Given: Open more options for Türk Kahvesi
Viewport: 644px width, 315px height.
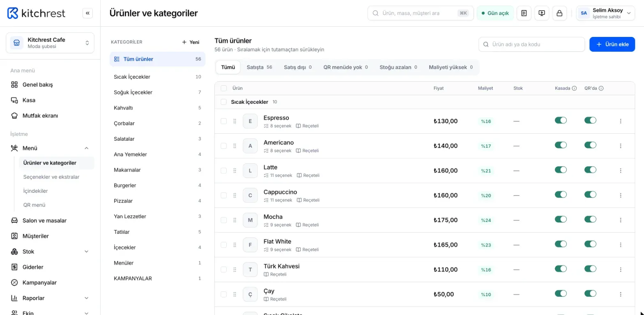Looking at the screenshot, I should [x=621, y=269].
